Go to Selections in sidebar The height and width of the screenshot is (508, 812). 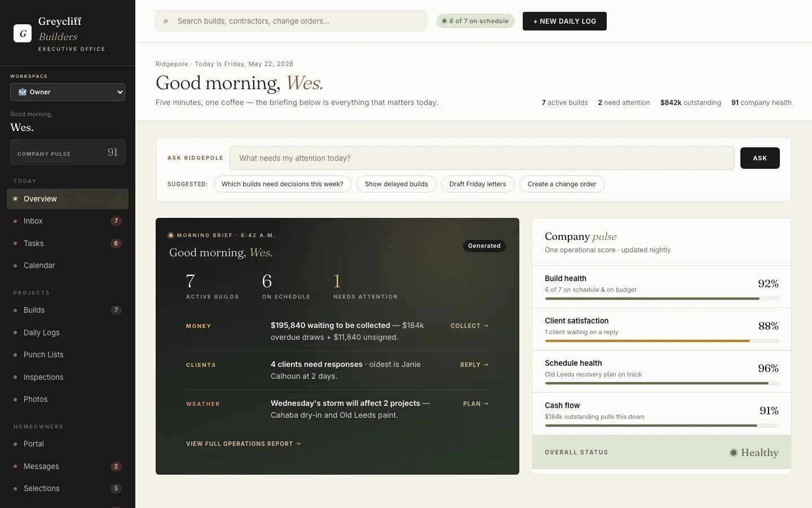coord(68,488)
